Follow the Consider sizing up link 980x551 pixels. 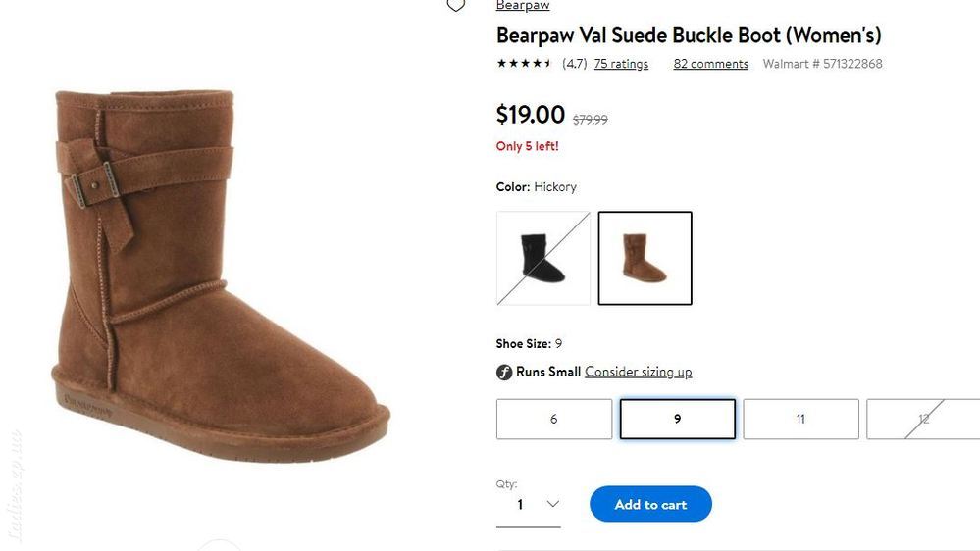tap(638, 372)
